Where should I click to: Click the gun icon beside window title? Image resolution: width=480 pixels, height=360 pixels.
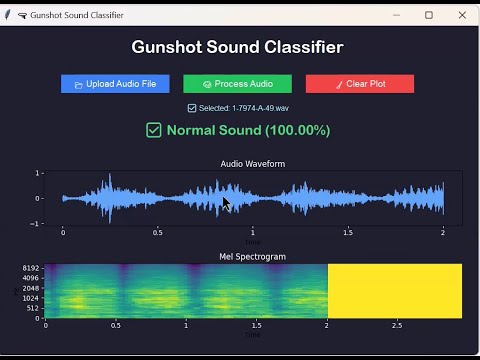click(22, 15)
